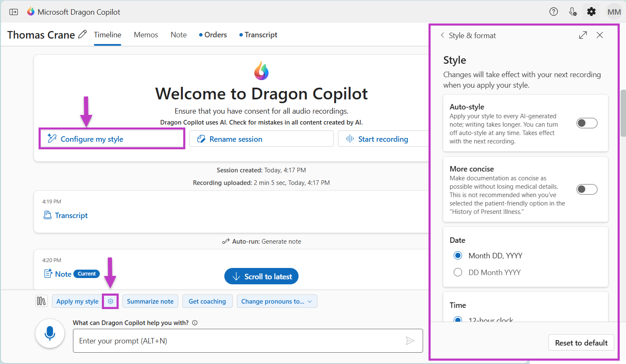The image size is (626, 364).
Task: Enable the Auto-style toggle
Action: pyautogui.click(x=587, y=123)
